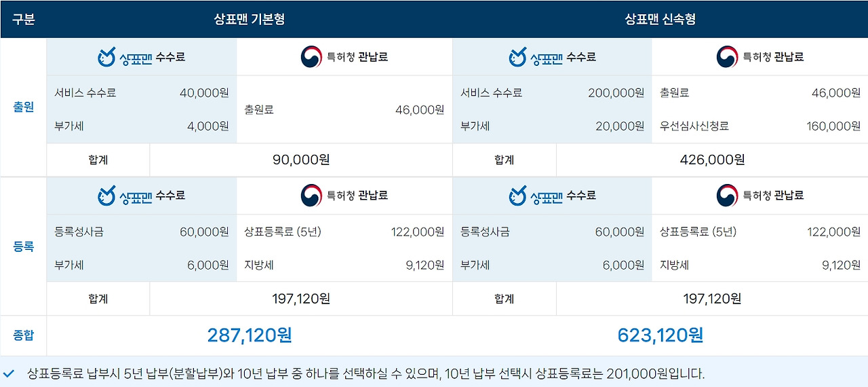Viewport: 868px width, 387px height.
Task: Click the 등록 row label
Action: tap(23, 246)
